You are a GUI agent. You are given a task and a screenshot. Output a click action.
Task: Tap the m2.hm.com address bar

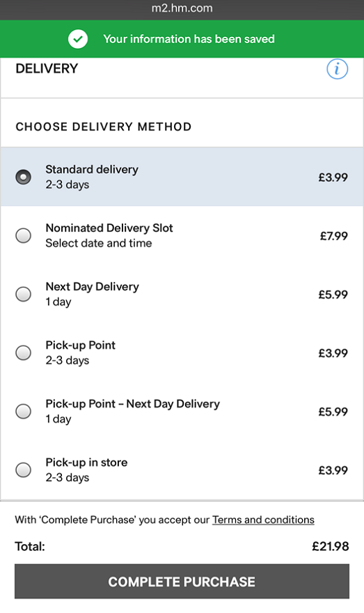pyautogui.click(x=182, y=8)
